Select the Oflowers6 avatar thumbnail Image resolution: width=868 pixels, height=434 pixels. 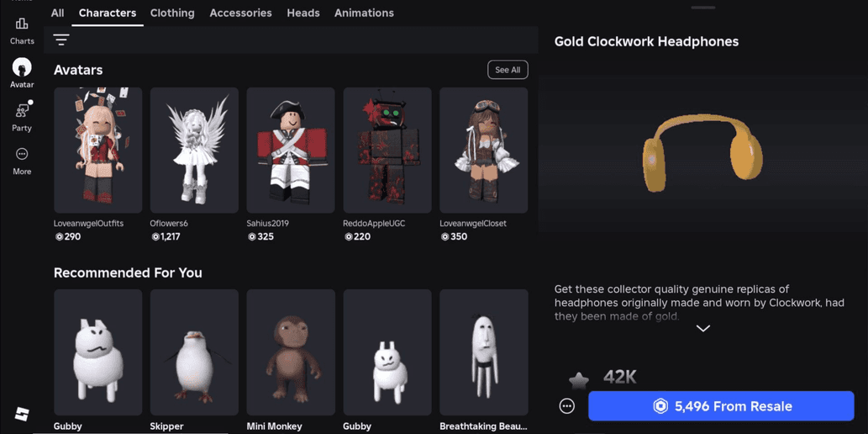point(194,151)
